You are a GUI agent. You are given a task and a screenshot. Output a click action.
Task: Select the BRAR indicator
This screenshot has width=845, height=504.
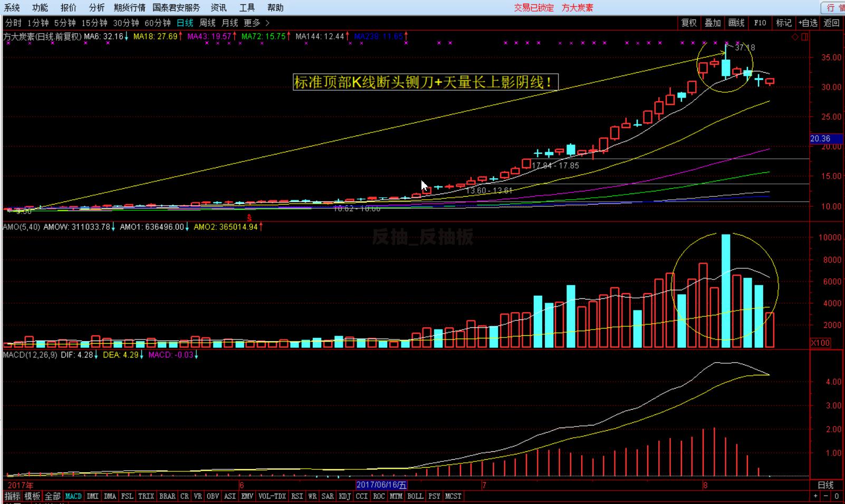[x=167, y=496]
